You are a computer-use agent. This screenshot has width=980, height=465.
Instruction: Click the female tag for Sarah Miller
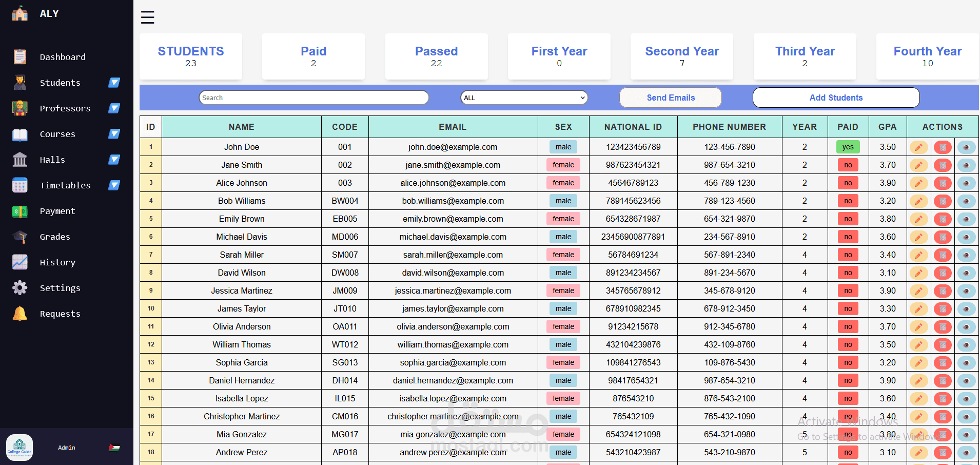(x=563, y=255)
